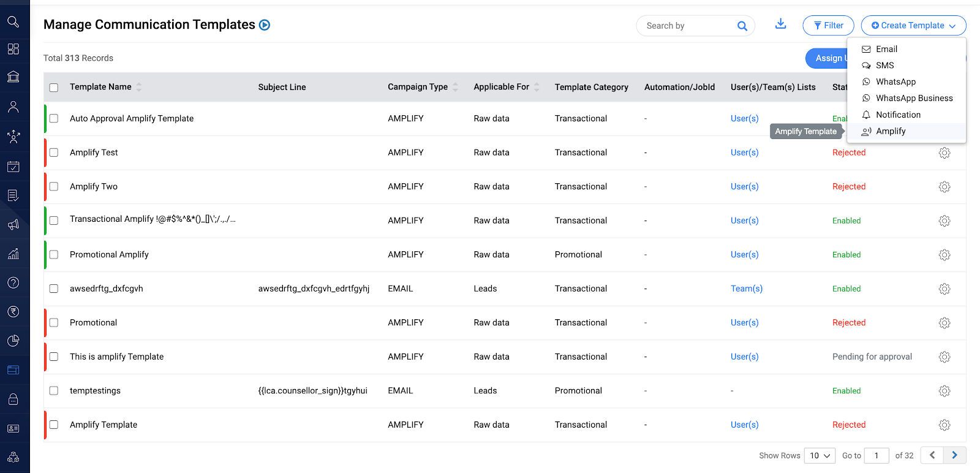Open the Show Rows dropdown
This screenshot has width=980, height=473.
[x=820, y=455]
